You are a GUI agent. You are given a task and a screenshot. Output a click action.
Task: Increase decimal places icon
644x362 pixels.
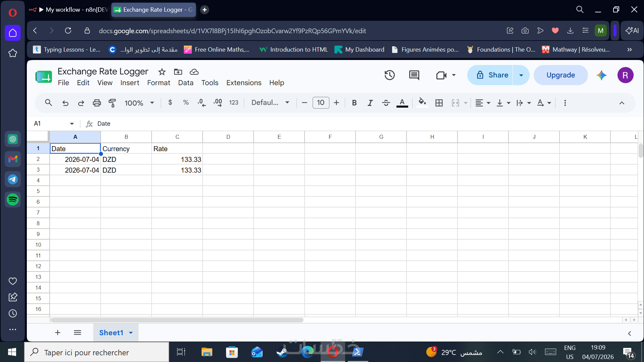[218, 103]
